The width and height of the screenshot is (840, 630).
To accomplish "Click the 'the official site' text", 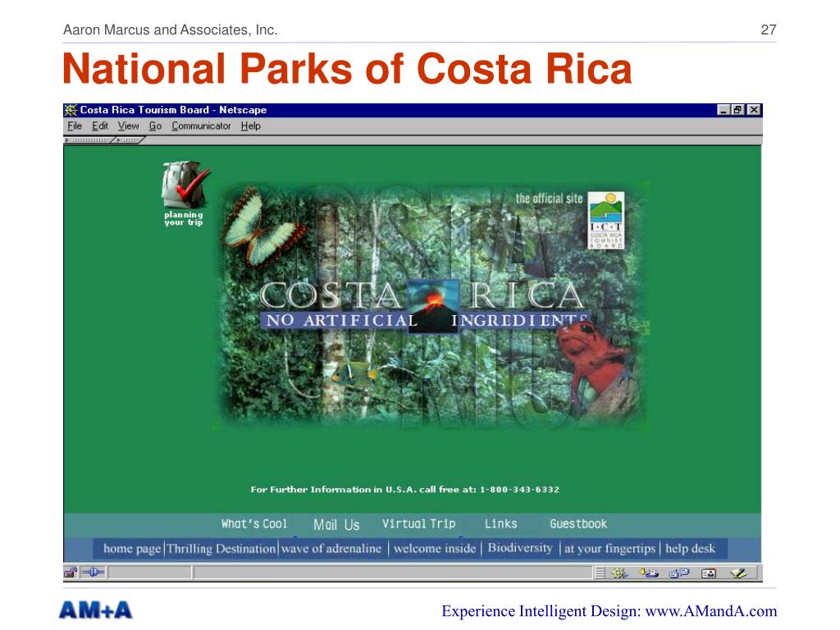I will pos(549,199).
